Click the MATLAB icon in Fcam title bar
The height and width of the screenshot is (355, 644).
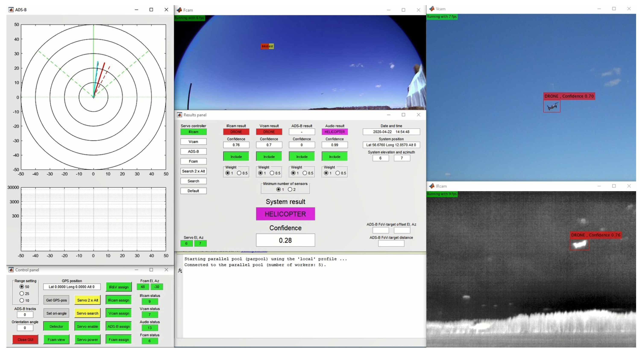tap(179, 10)
